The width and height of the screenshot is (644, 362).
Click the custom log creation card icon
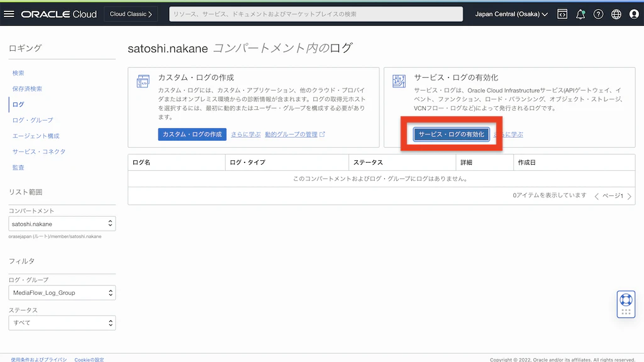(143, 81)
